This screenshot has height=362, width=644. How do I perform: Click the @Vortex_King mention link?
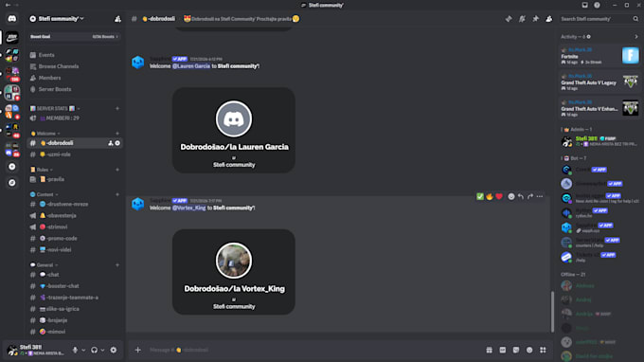point(188,208)
